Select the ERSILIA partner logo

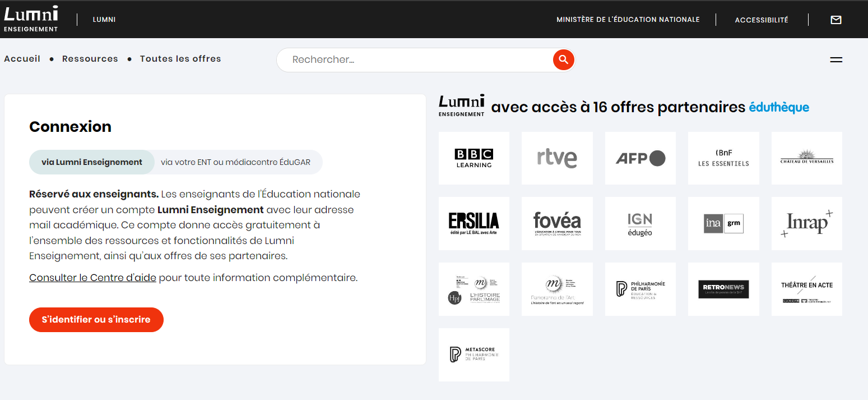pyautogui.click(x=474, y=223)
